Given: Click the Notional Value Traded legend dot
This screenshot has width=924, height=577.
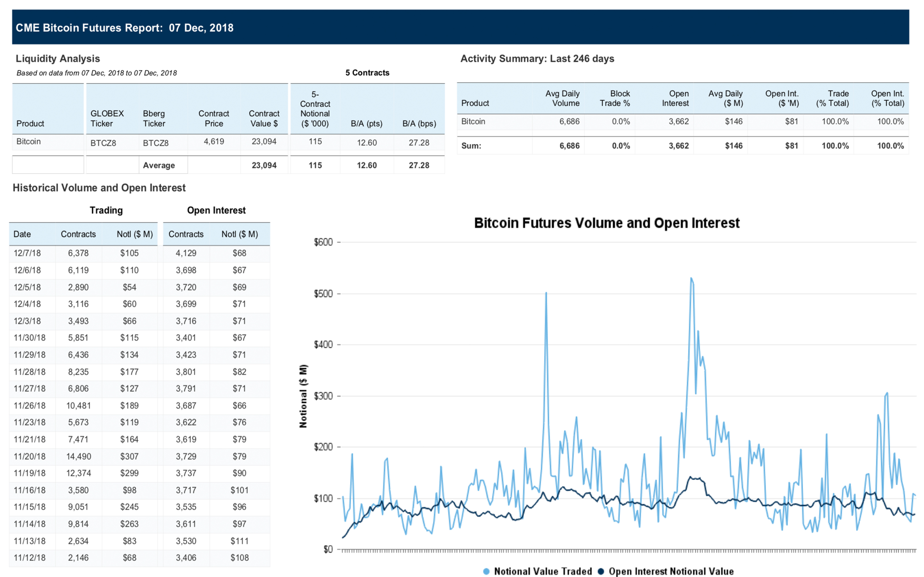Looking at the screenshot, I should pos(486,571).
